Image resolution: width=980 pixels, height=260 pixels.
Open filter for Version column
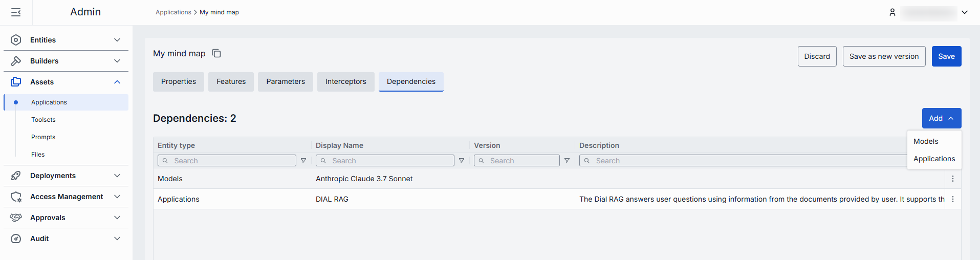coord(567,161)
